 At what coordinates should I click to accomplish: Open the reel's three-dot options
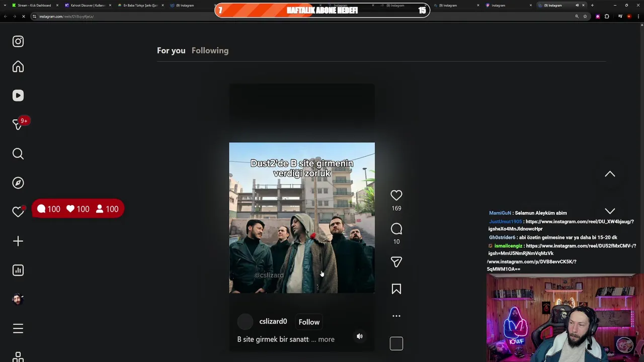(x=396, y=316)
